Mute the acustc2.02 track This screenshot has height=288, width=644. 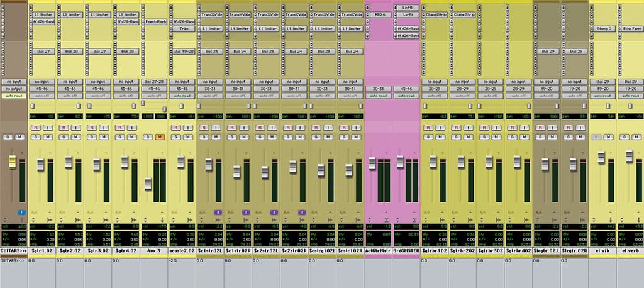188,137
